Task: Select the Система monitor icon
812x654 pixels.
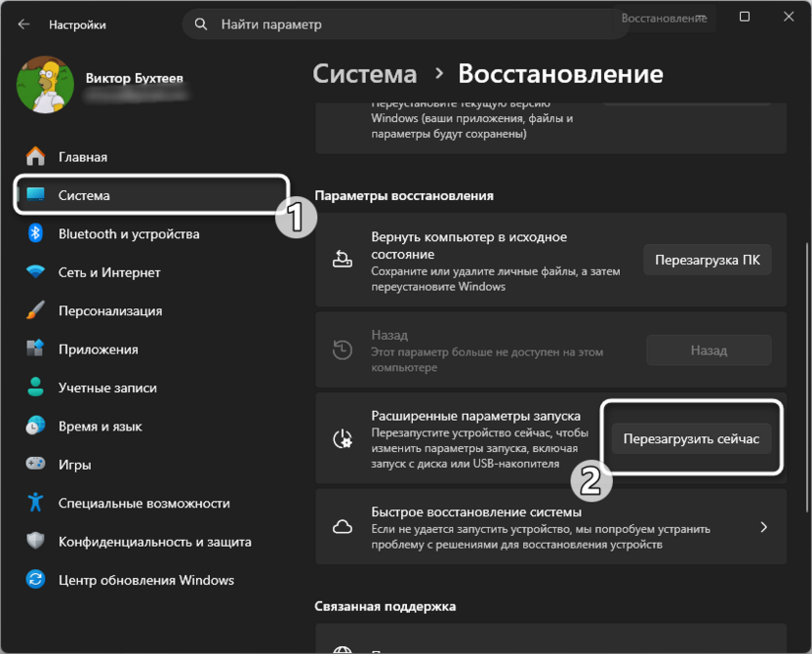Action: tap(36, 194)
